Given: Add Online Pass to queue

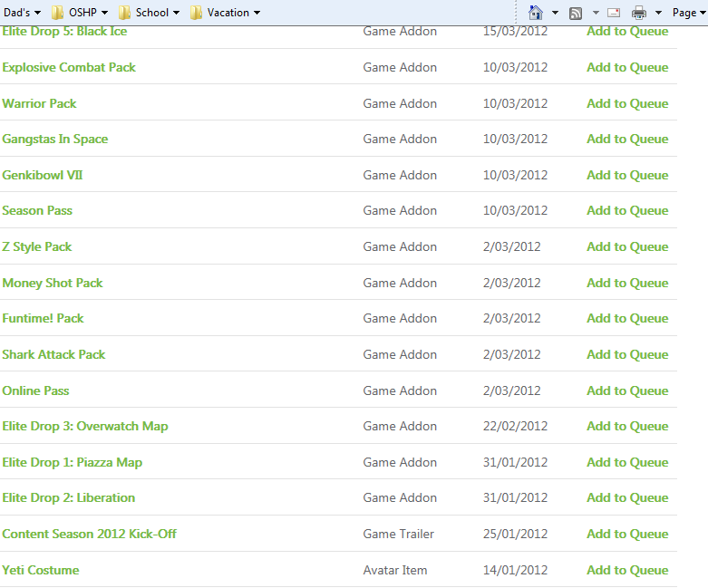Looking at the screenshot, I should [627, 390].
